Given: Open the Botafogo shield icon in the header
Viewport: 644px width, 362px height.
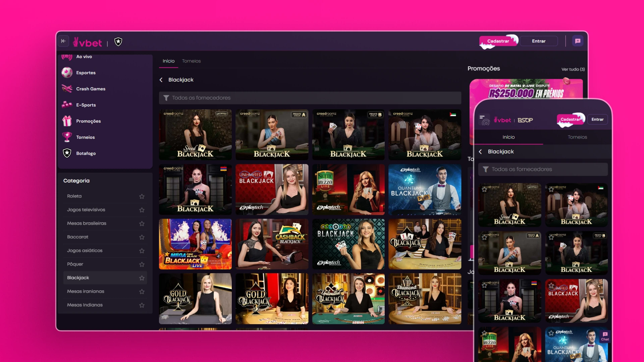Looking at the screenshot, I should [118, 42].
